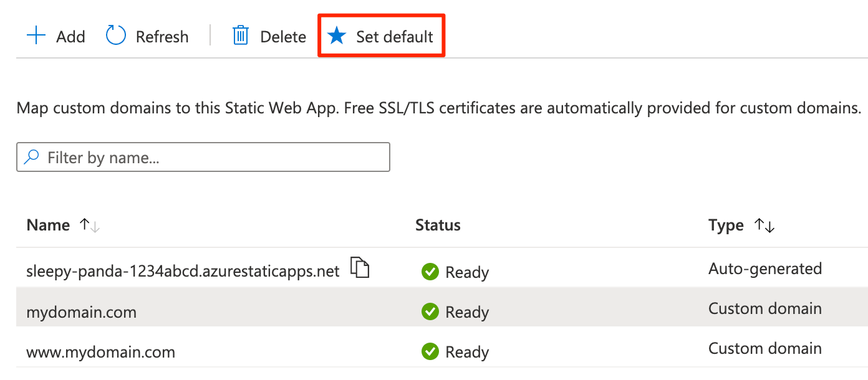The width and height of the screenshot is (868, 380).
Task: Copy the sleepy-panda azurestaticapps.net domain name
Action: (360, 267)
